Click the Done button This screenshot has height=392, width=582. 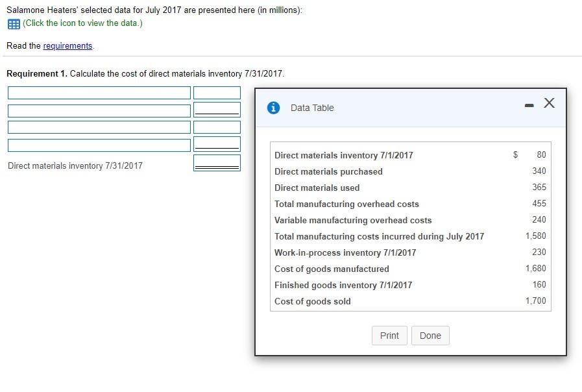(430, 336)
